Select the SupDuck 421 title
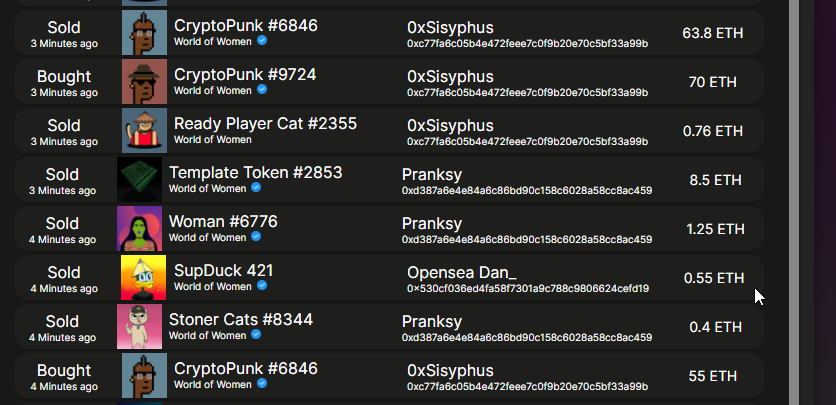836x405 pixels. pos(224,271)
